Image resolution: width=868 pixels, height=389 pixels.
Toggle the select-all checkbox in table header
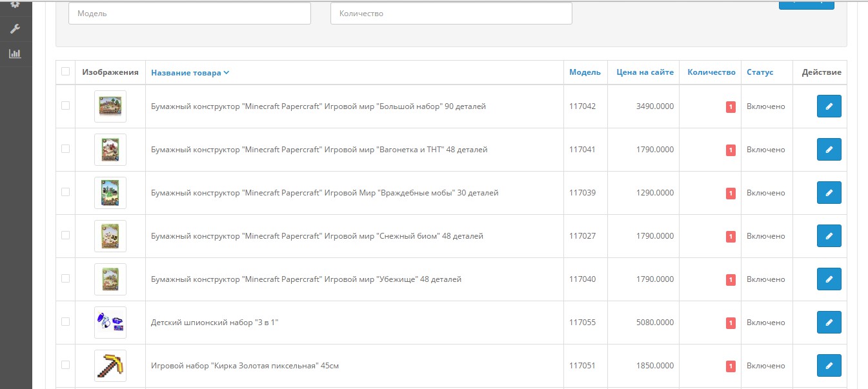tap(65, 72)
